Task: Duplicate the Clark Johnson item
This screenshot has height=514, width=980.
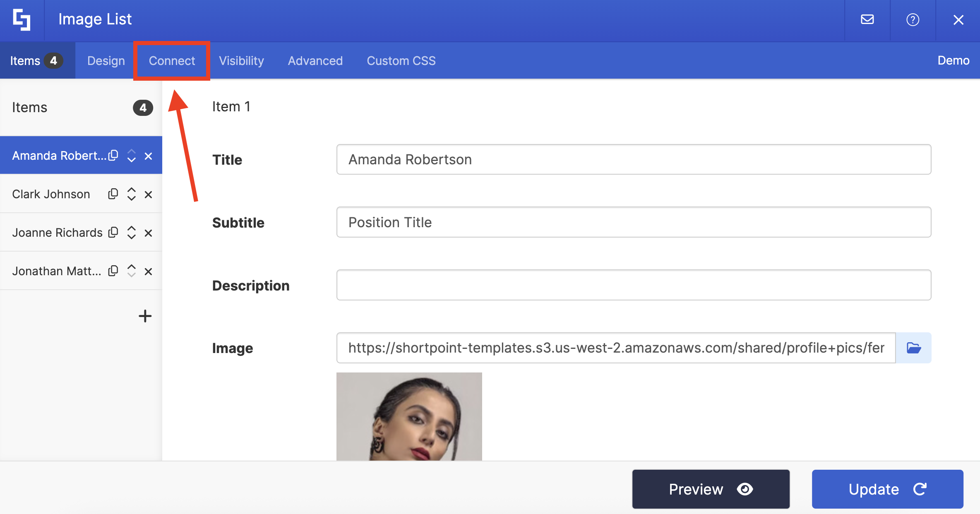Action: [x=113, y=194]
